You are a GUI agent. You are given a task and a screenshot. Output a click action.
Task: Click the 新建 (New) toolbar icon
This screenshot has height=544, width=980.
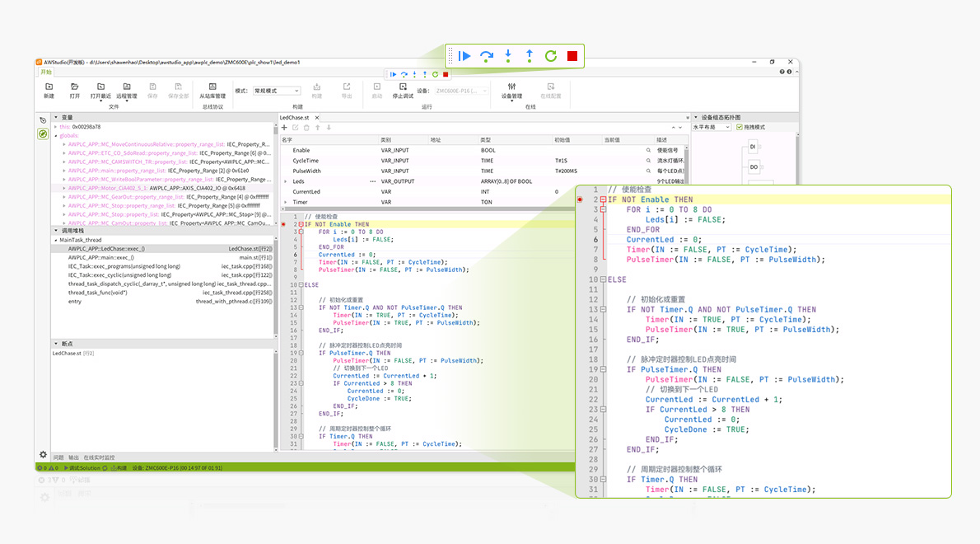[x=49, y=87]
